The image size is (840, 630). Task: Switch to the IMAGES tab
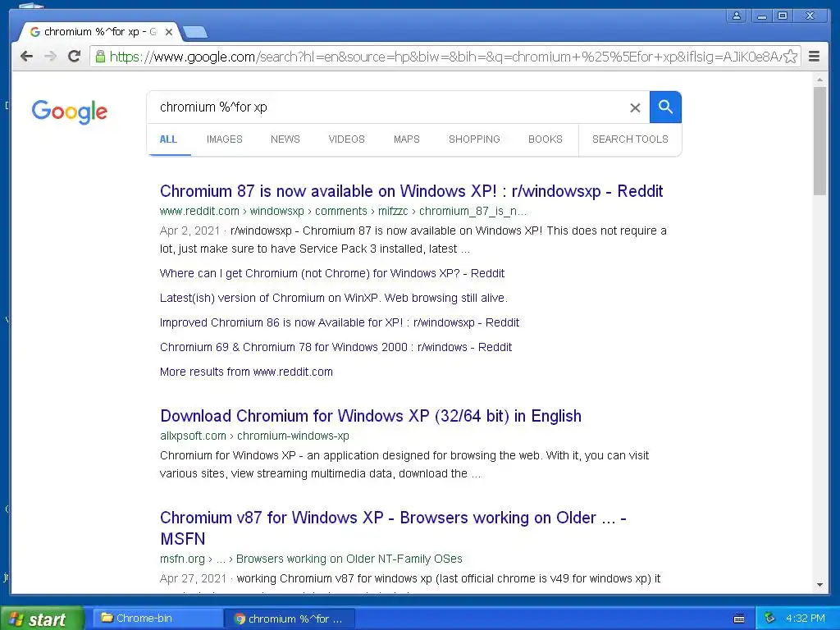[225, 139]
